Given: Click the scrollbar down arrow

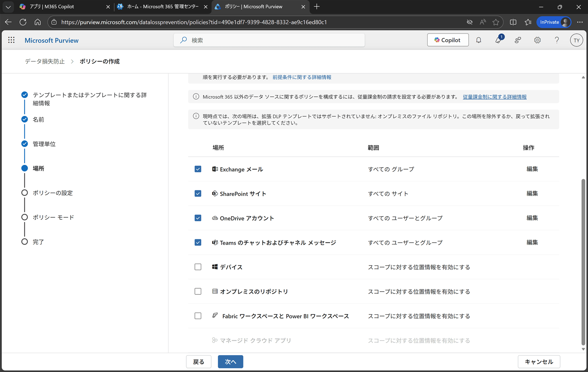Looking at the screenshot, I should [x=583, y=349].
